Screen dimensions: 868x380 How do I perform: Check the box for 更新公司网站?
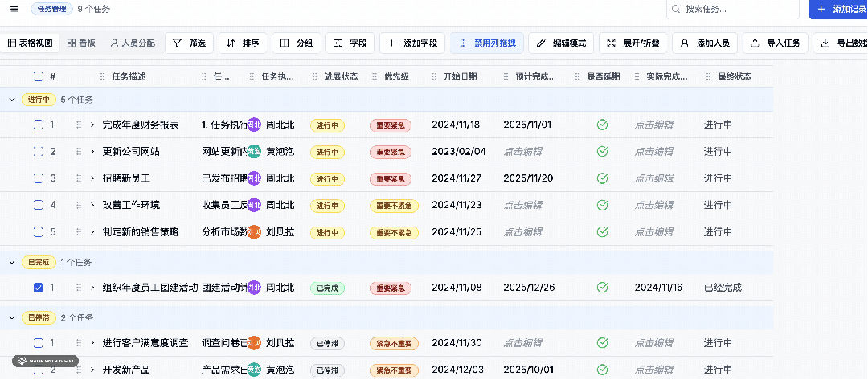(x=38, y=152)
